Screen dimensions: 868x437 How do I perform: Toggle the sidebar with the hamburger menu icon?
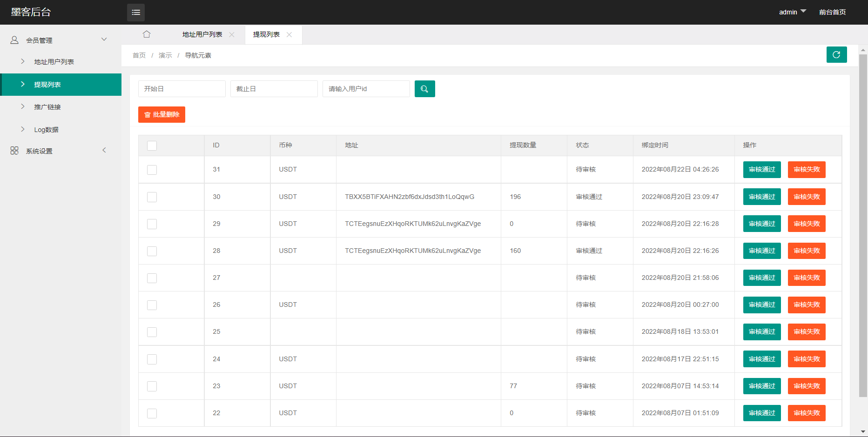[x=136, y=13]
